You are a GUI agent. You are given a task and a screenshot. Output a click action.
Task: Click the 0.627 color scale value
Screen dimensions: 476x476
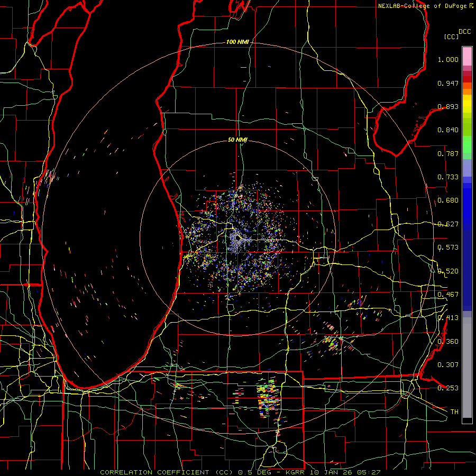pos(448,224)
